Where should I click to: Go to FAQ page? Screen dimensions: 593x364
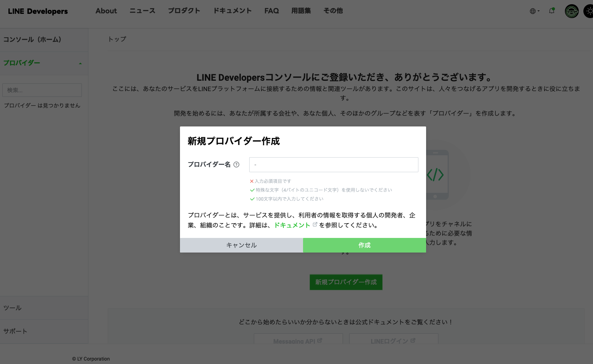272,11
